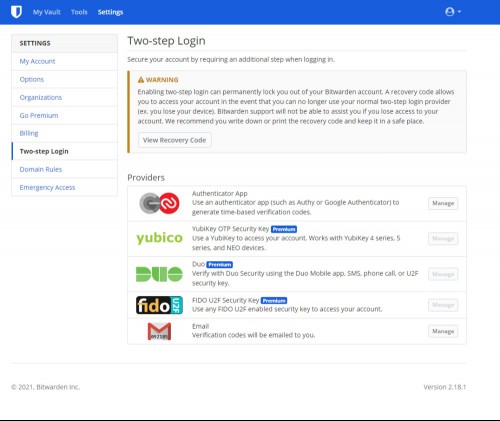Click the WARNING label text
This screenshot has width=500, height=421.
(x=162, y=80)
